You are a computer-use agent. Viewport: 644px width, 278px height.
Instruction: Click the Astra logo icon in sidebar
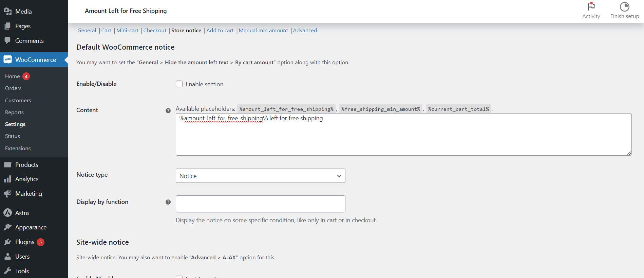(x=7, y=213)
